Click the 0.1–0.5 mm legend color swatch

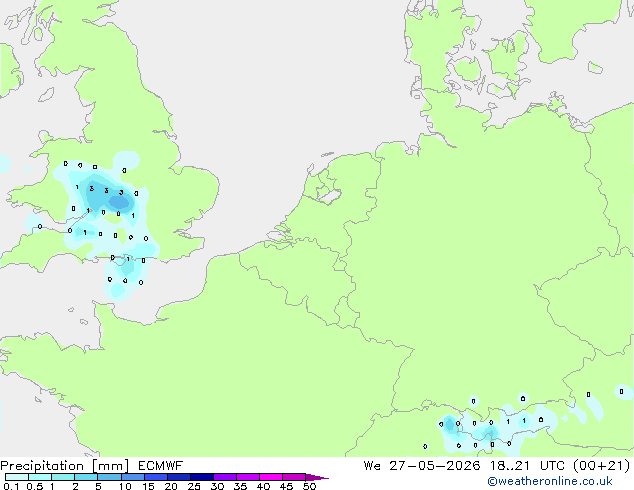pos(17,477)
